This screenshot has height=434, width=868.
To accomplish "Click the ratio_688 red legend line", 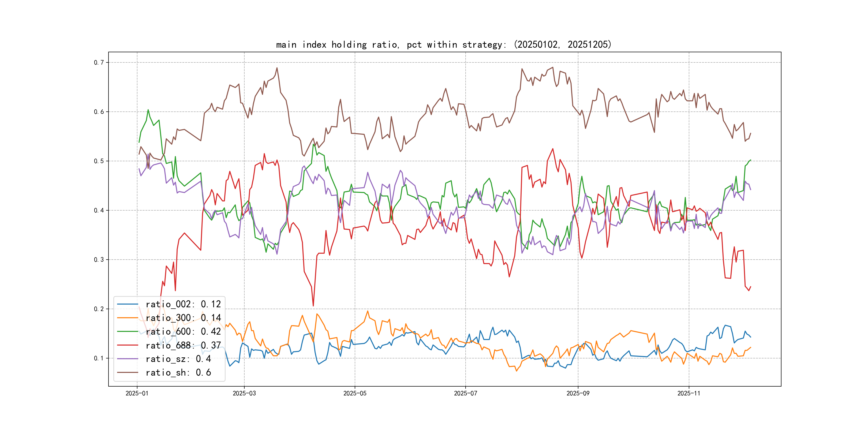I will tap(127, 345).
